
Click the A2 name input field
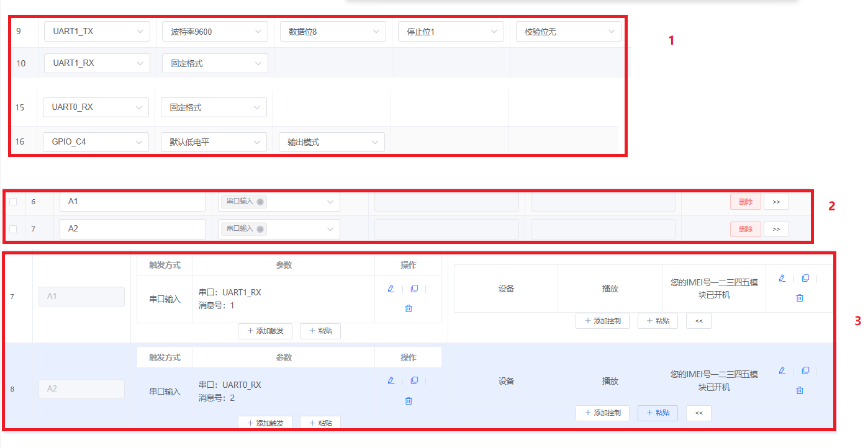tap(132, 228)
